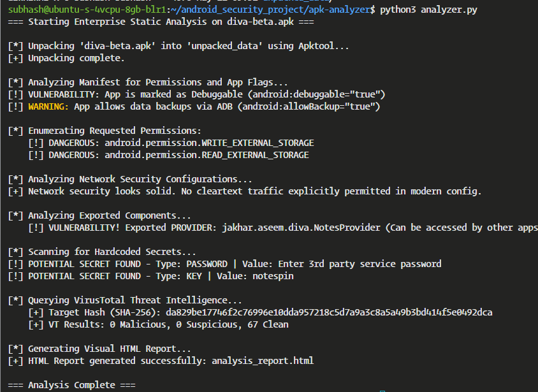Click the 'Enumerating Requested Permissions:' line
Screen dimensions: 538x392
tap(105, 131)
